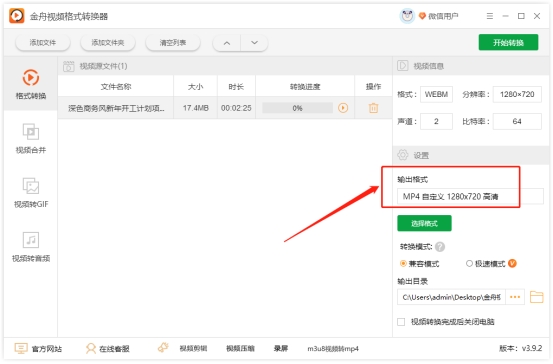Browse output directory with three dots
Screen dimensions: 553x364
(515, 297)
